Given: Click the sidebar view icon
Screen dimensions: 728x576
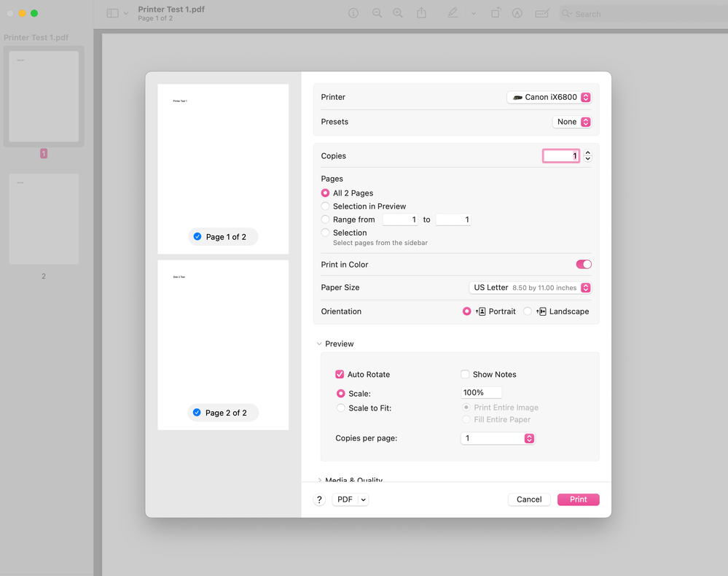Looking at the screenshot, I should coord(112,13).
